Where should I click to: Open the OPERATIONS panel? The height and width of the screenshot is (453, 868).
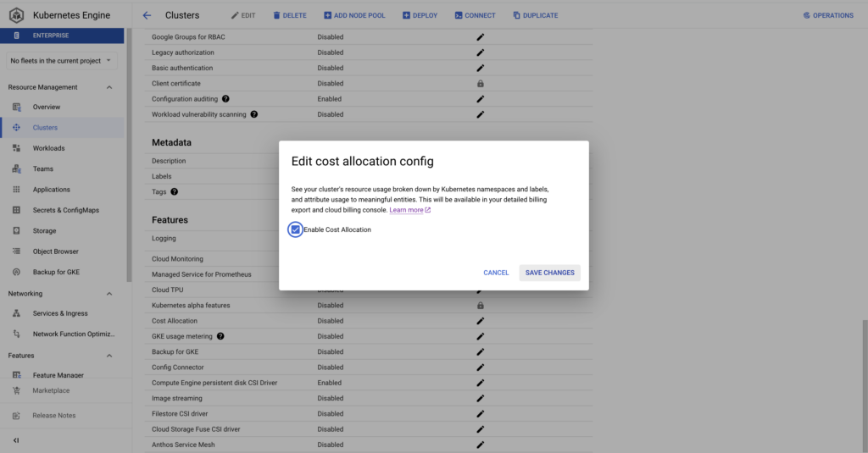click(x=828, y=15)
